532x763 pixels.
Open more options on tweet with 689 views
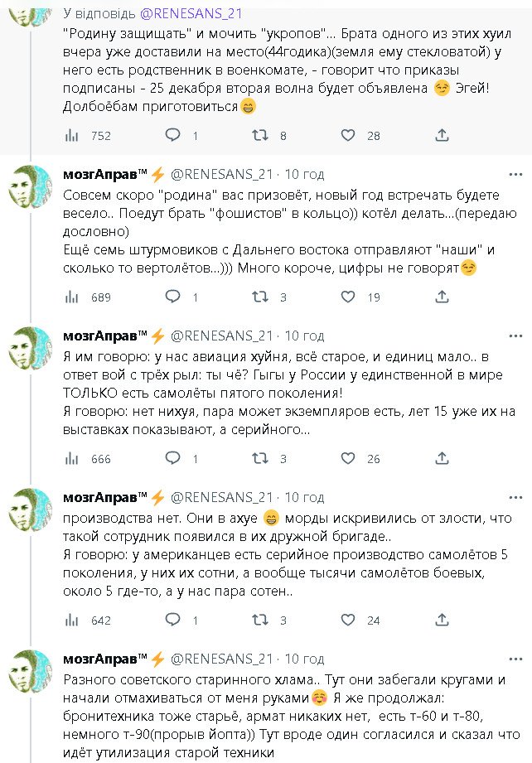click(515, 174)
